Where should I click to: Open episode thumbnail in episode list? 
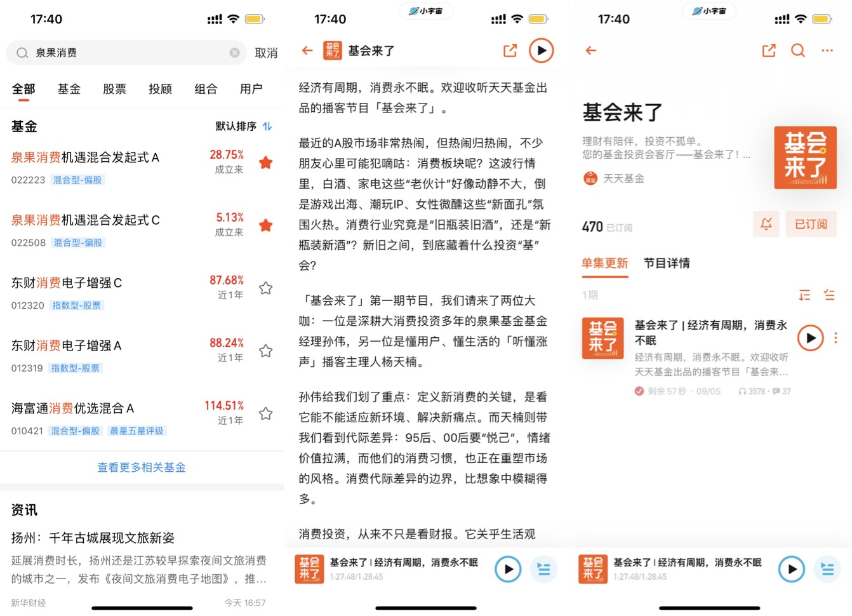[603, 338]
